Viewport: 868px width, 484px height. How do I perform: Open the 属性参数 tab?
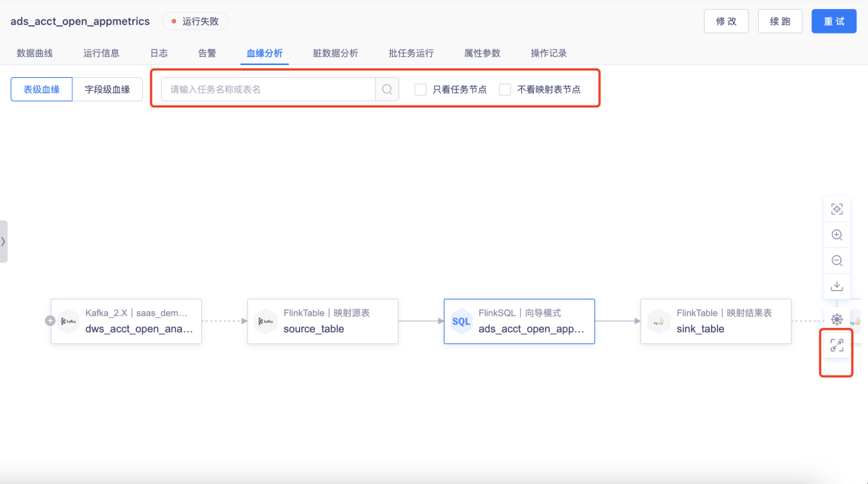[x=482, y=53]
